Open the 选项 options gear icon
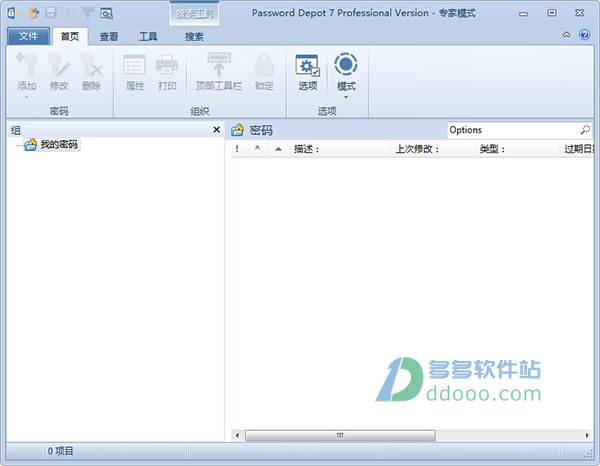 pyautogui.click(x=308, y=66)
